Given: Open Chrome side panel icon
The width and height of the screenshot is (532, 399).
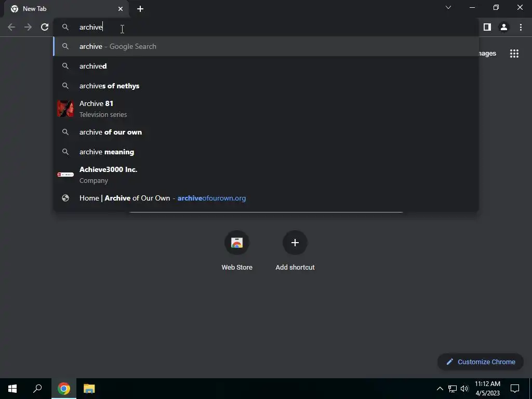Looking at the screenshot, I should 487,27.
